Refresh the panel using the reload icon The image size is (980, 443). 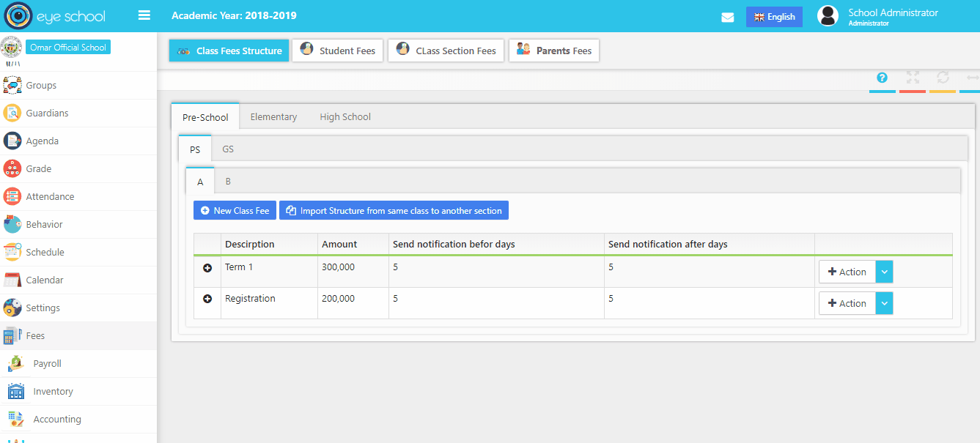tap(943, 78)
